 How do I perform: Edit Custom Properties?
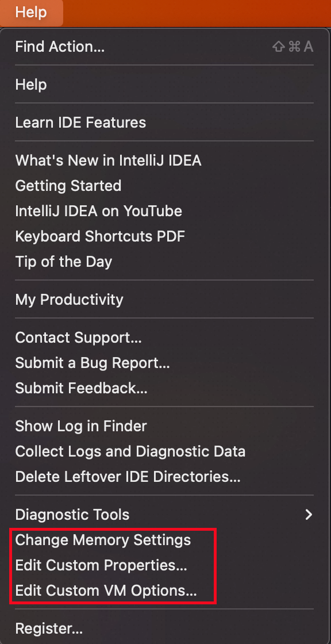[x=100, y=565]
